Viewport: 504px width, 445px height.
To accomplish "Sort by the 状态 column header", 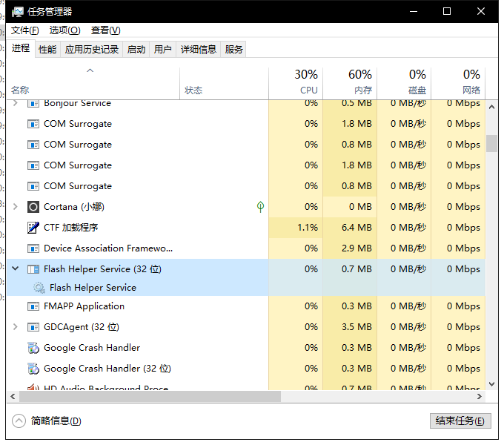I will (224, 83).
